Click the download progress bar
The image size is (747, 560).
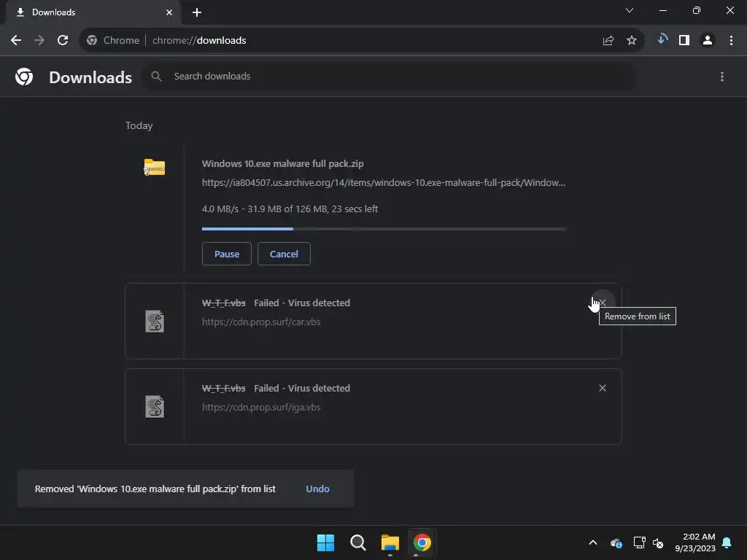[384, 229]
